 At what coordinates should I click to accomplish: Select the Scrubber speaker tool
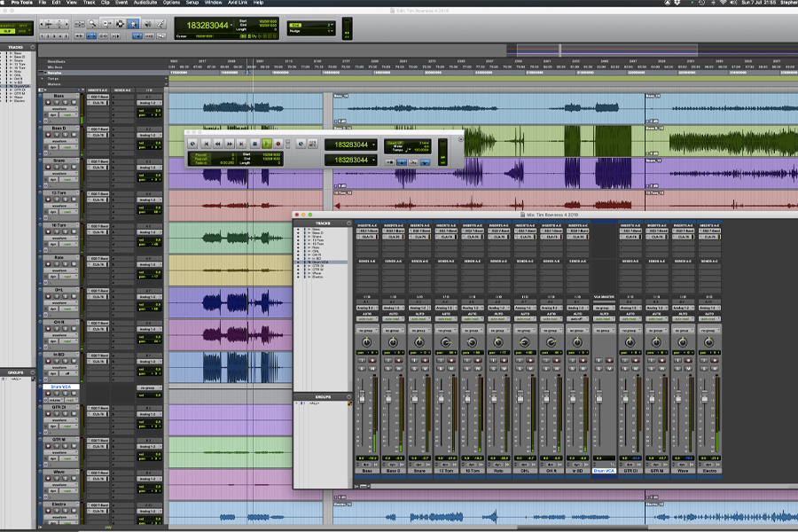148,23
